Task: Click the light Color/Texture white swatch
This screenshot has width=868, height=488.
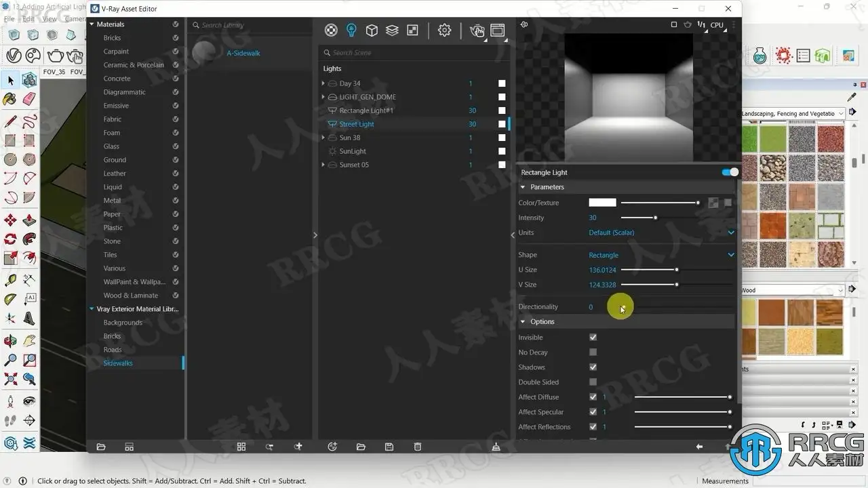Action: tap(602, 203)
